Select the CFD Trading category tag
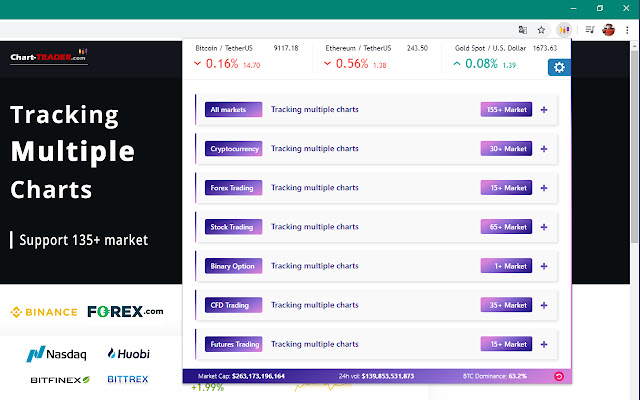Screen dimensions: 640x400 (233, 305)
